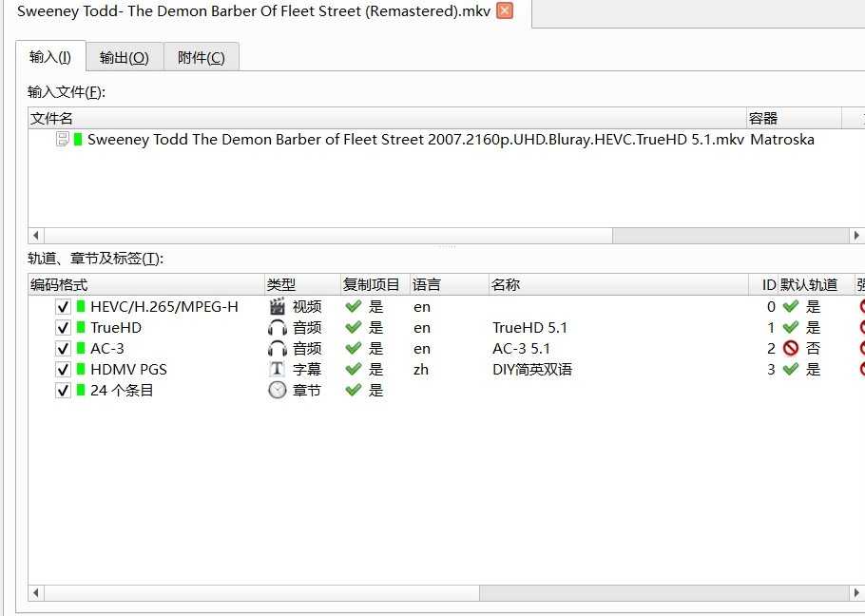Screen dimensions: 865x616
Task: Click the green status bar on the AC-3 row
Action: [81, 349]
